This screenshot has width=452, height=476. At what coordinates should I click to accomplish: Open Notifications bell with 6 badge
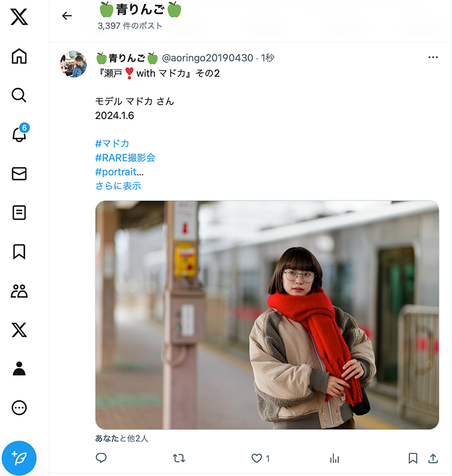19,133
